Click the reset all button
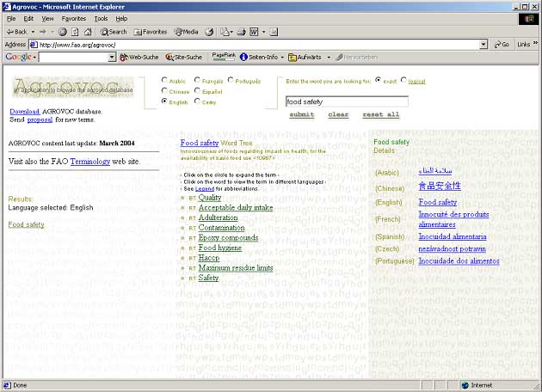Image resolution: width=542 pixels, height=392 pixels. coord(380,114)
